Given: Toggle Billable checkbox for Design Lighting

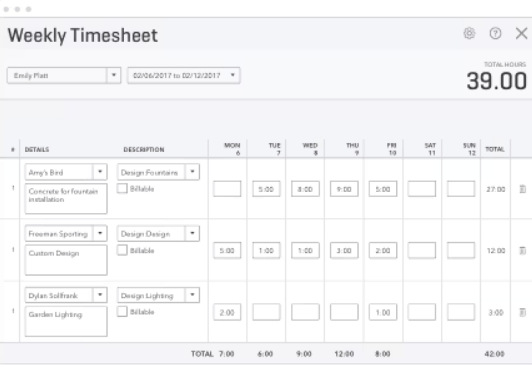Looking at the screenshot, I should tap(122, 311).
